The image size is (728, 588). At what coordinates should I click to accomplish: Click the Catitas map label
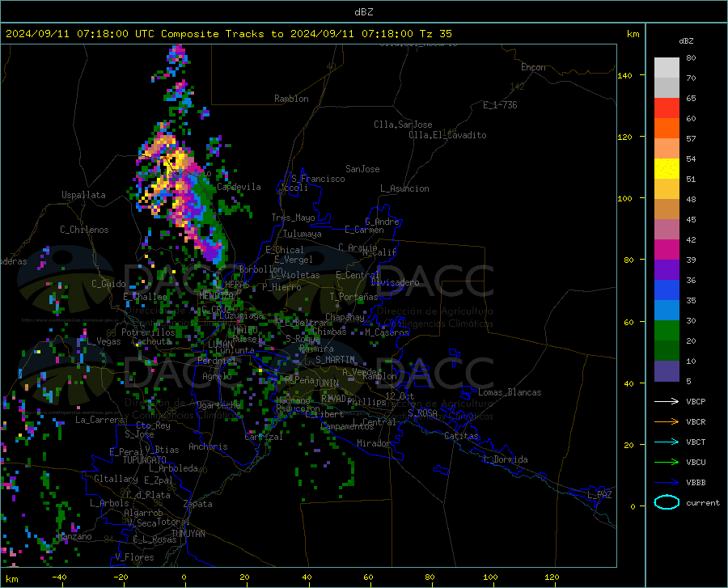point(462,436)
